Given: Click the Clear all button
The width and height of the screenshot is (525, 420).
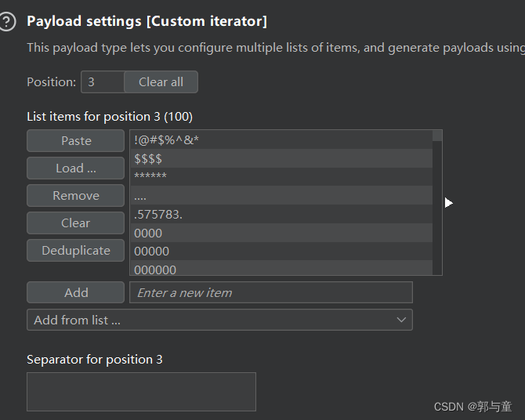Looking at the screenshot, I should click(x=161, y=82).
